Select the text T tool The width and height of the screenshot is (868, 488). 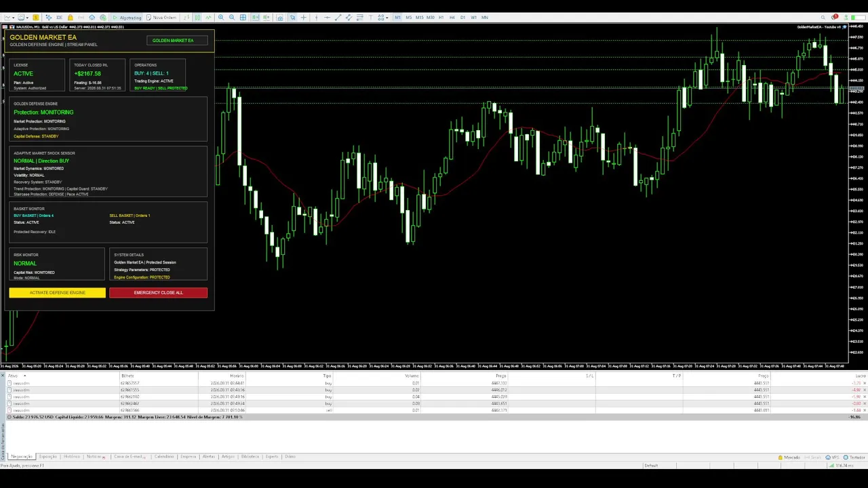[370, 18]
